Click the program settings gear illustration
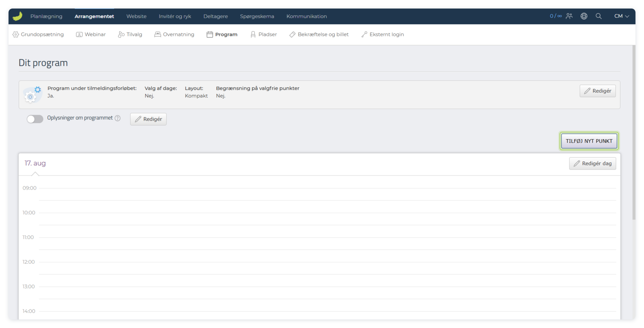Image resolution: width=644 pixels, height=328 pixels. point(32,94)
